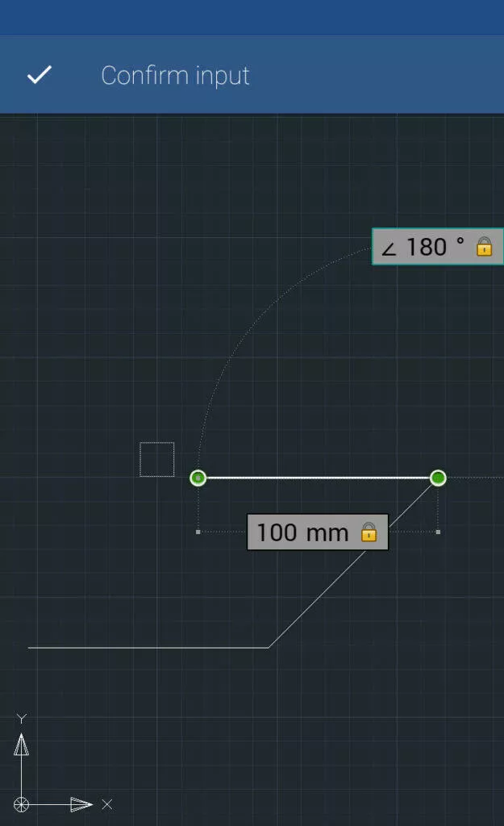This screenshot has height=826, width=504.
Task: Click the right dimension grip below the line
Action: pos(438,532)
